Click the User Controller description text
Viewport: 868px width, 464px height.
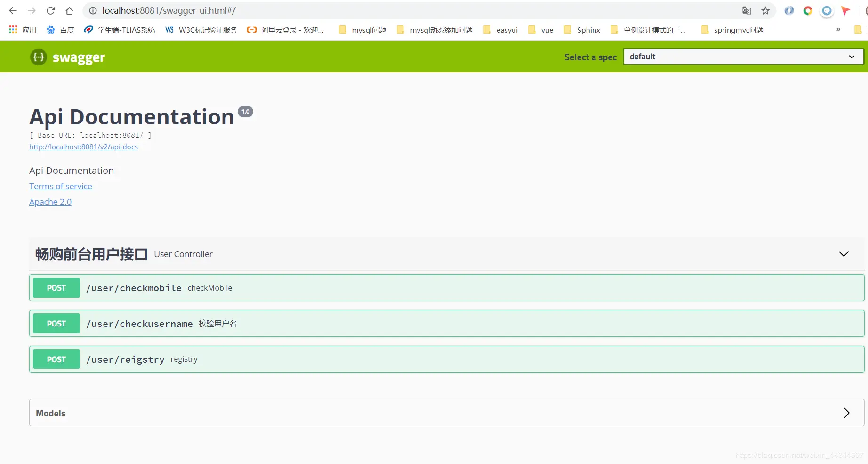pyautogui.click(x=183, y=254)
